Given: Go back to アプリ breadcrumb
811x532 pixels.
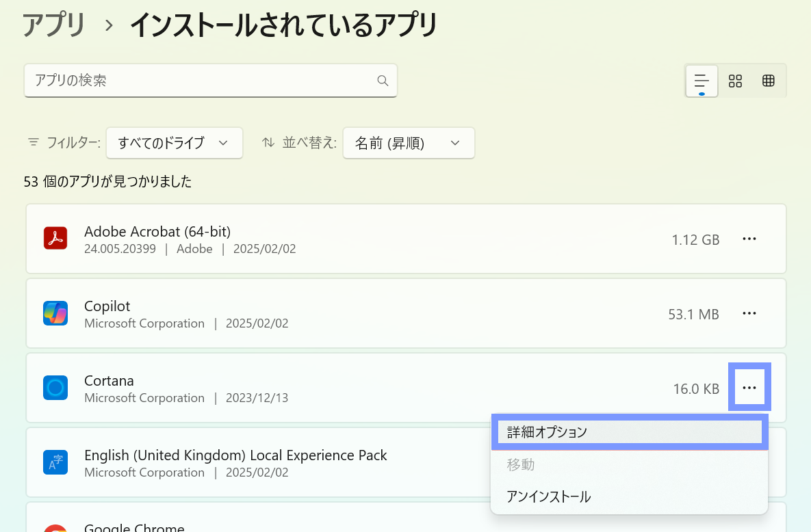Looking at the screenshot, I should (x=54, y=25).
